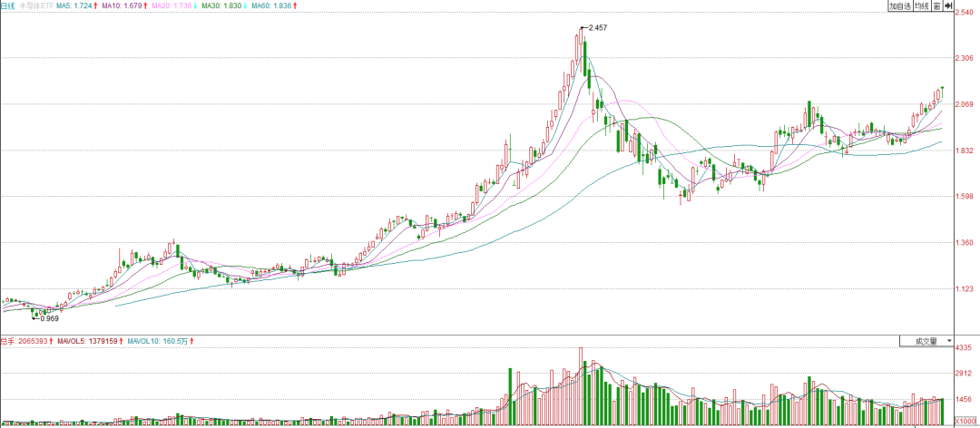Screen dimensions: 980x428
Task: Click the 2.306 price axis label
Action: [x=965, y=58]
